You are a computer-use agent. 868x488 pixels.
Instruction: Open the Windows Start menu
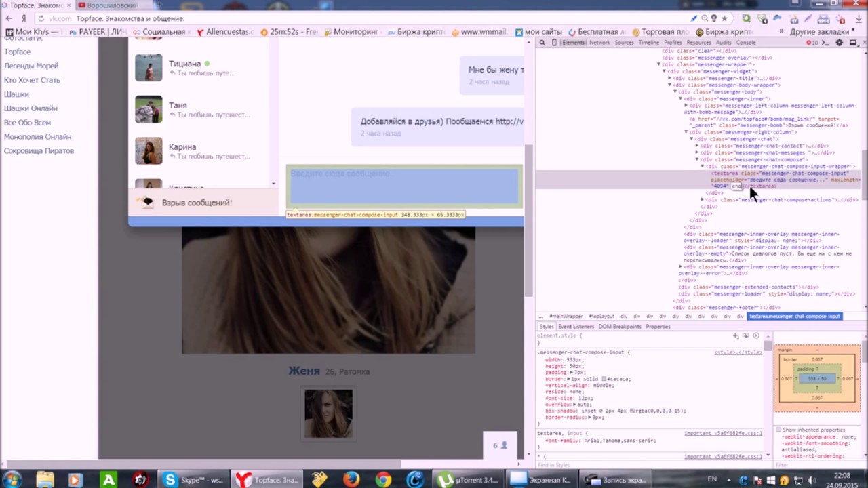12,479
